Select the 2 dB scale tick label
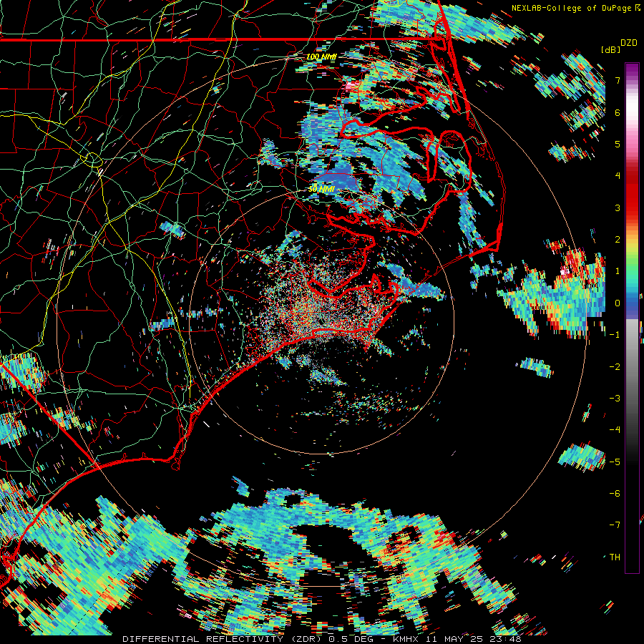Image resolution: width=644 pixels, height=644 pixels. pyautogui.click(x=618, y=240)
